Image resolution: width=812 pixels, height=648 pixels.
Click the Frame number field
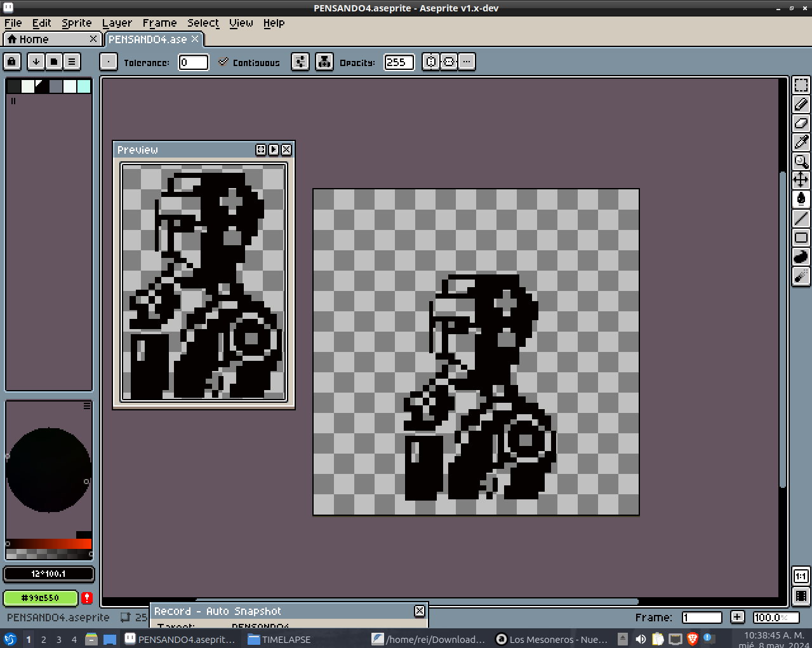coord(702,618)
